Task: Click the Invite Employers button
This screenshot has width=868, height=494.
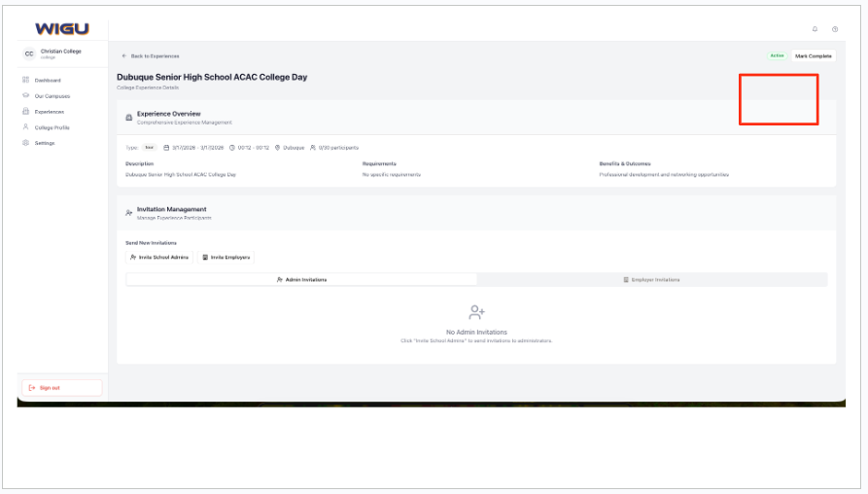Action: point(226,258)
